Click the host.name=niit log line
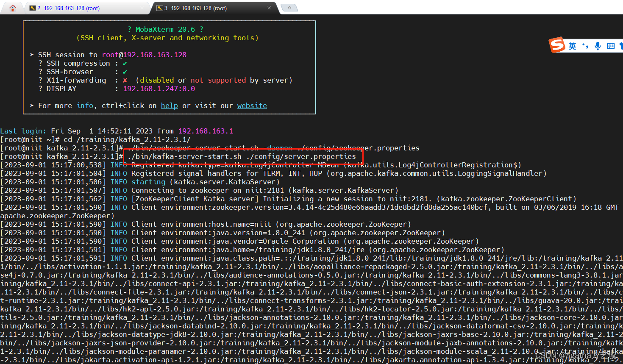623x364 pixels. tap(206, 224)
